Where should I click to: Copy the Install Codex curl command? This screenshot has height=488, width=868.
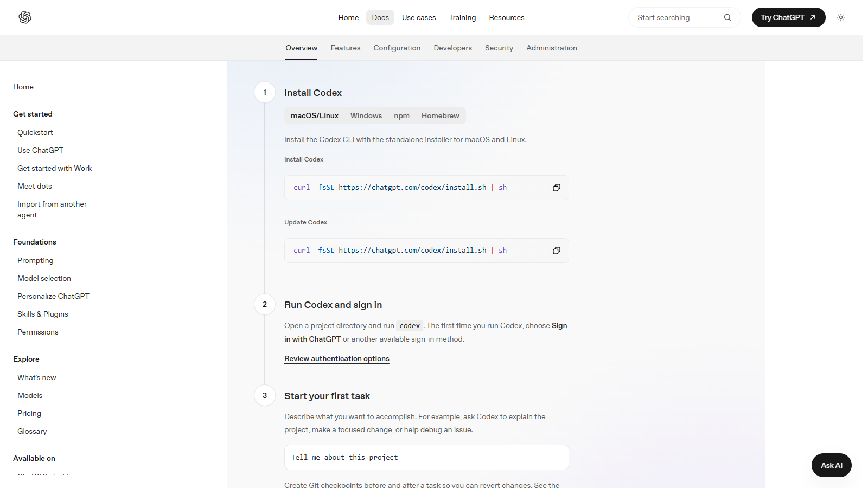point(557,188)
